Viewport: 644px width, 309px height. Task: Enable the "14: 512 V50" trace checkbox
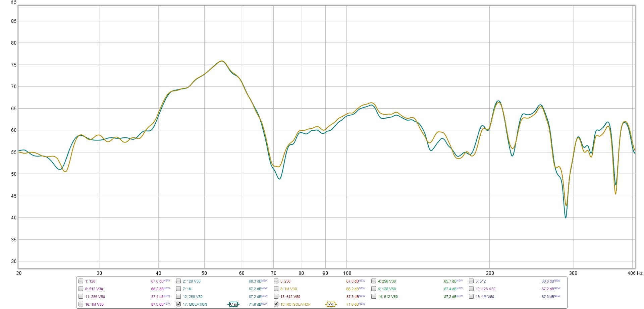click(x=374, y=296)
